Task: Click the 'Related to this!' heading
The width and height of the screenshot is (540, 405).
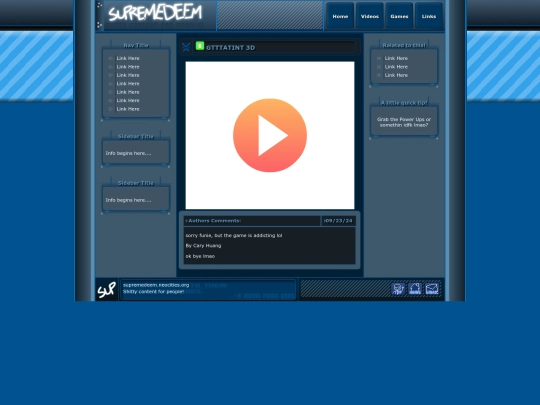Action: point(404,45)
